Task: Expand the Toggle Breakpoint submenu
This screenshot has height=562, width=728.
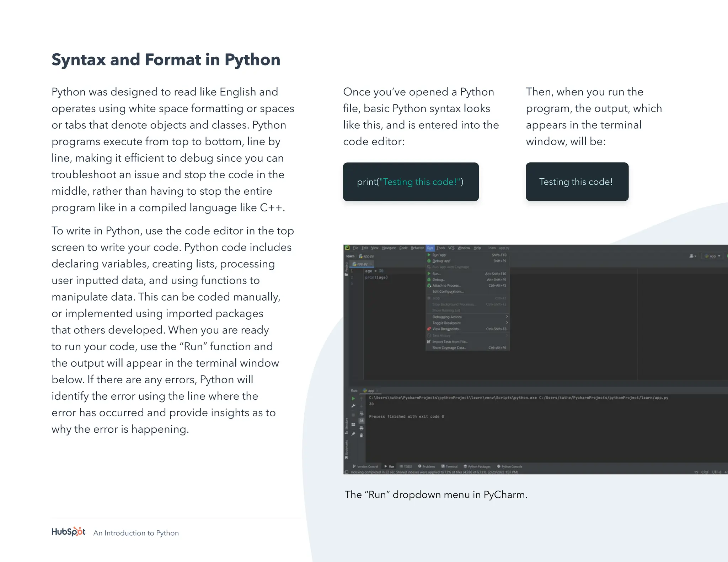Action: [x=468, y=323]
